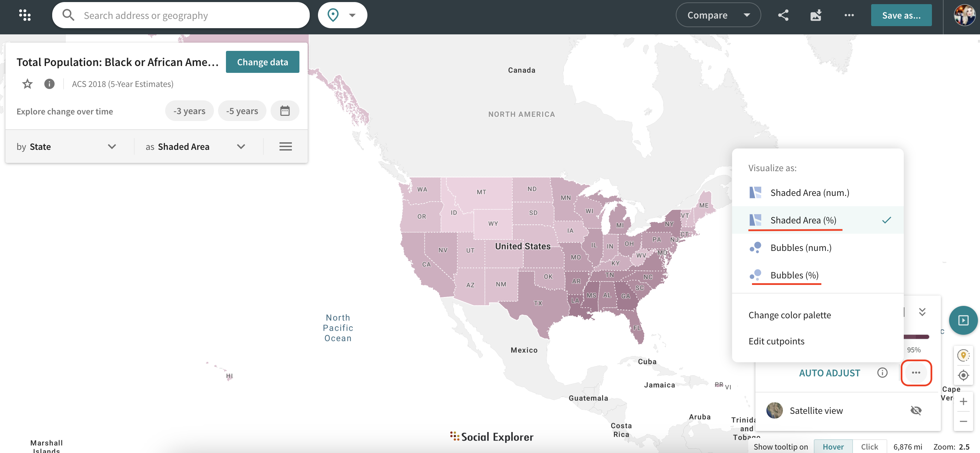Select Bubbles (%) visualization option
This screenshot has width=980, height=453.
[794, 275]
